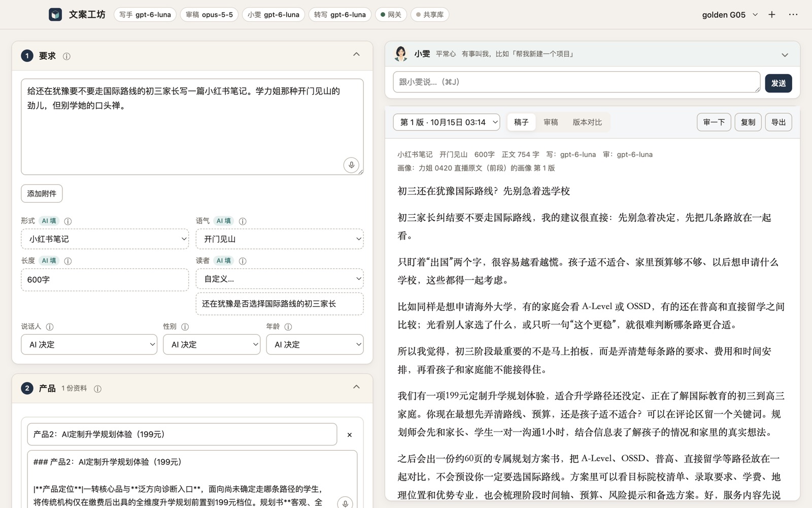
Task: Open the 性别 AI 决定 dropdown
Action: (212, 344)
